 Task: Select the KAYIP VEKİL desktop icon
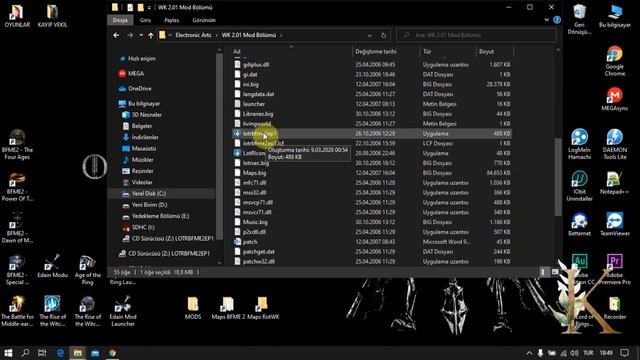[x=52, y=16]
